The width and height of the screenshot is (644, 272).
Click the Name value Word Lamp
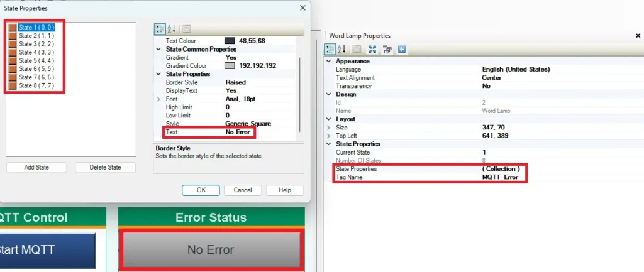[x=496, y=111]
